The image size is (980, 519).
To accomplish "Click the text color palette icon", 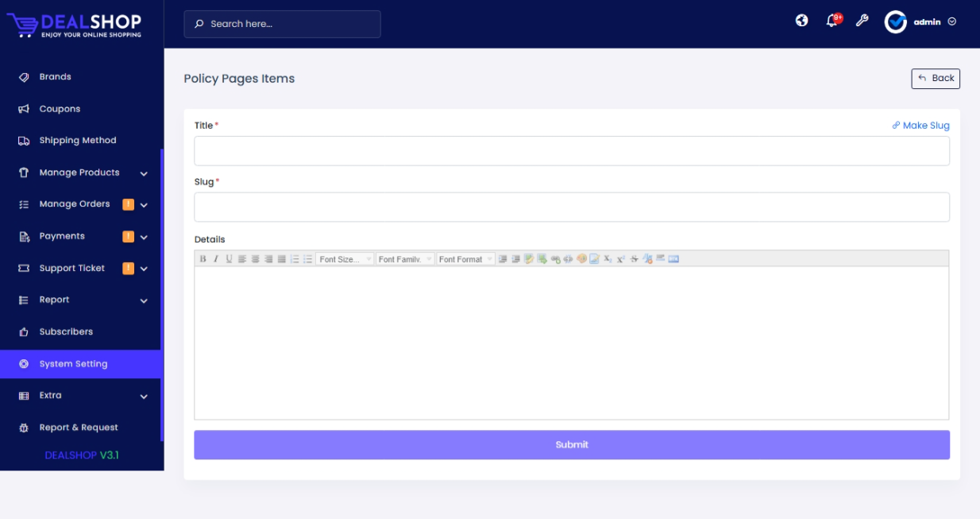I will pos(581,259).
